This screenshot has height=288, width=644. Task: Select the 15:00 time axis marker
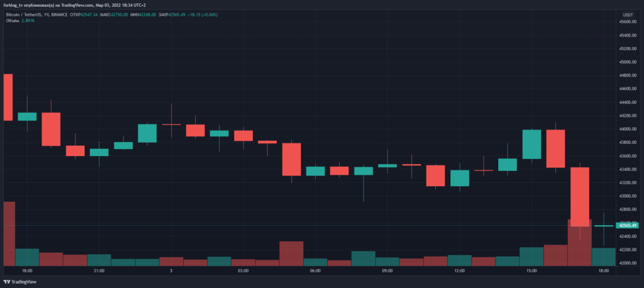pyautogui.click(x=531, y=271)
